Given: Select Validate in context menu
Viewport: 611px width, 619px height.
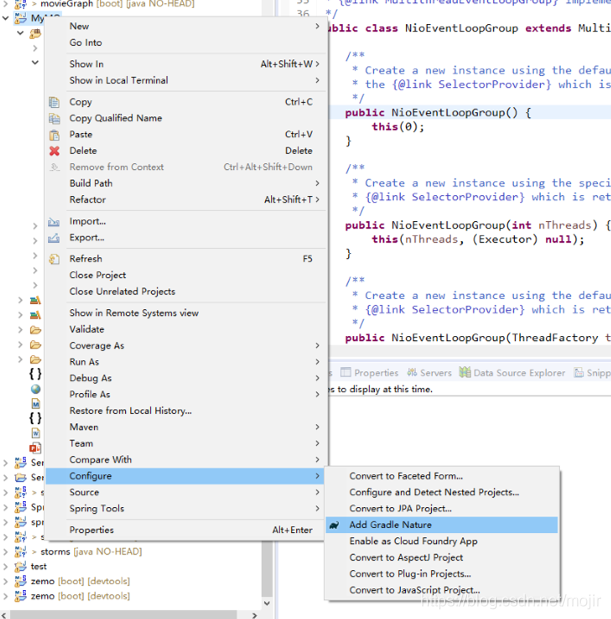Looking at the screenshot, I should pos(186,329).
